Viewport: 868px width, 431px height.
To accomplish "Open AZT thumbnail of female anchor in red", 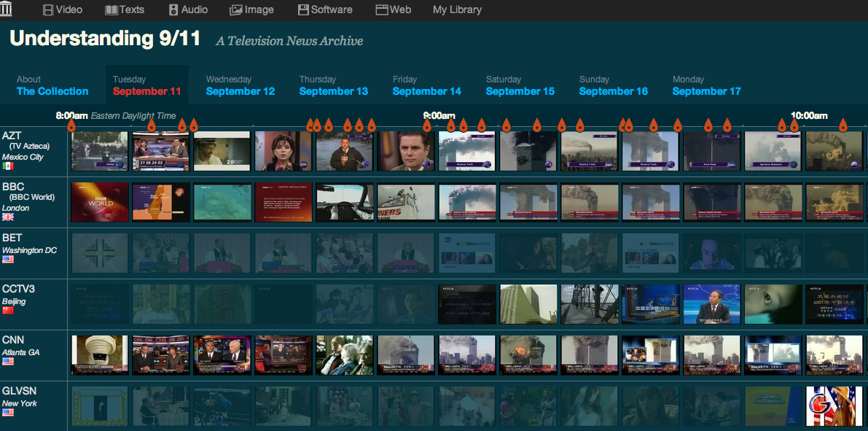I will 284,151.
